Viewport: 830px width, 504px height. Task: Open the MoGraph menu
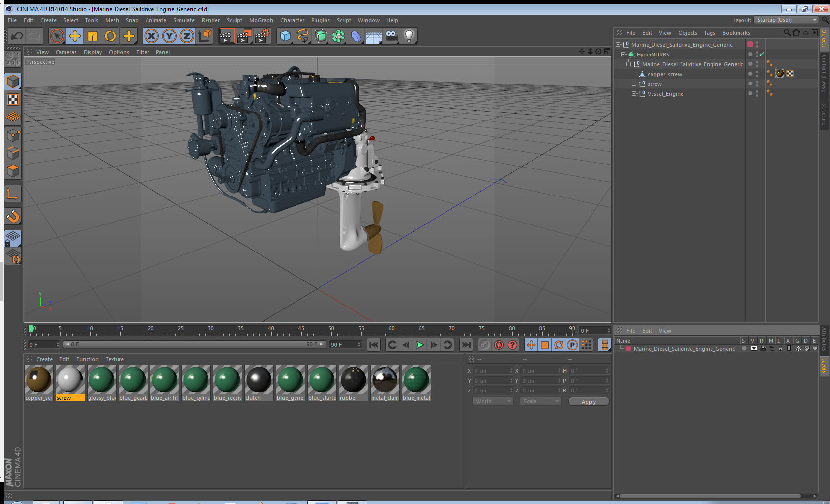261,20
